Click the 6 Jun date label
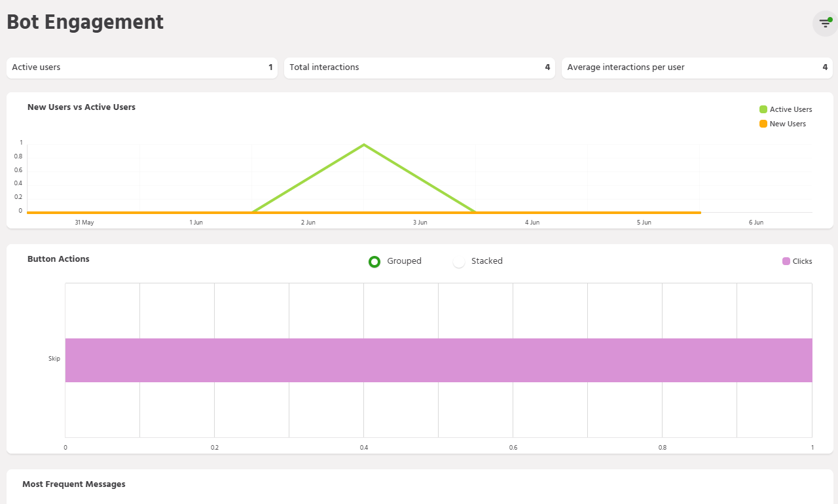 [x=756, y=223]
